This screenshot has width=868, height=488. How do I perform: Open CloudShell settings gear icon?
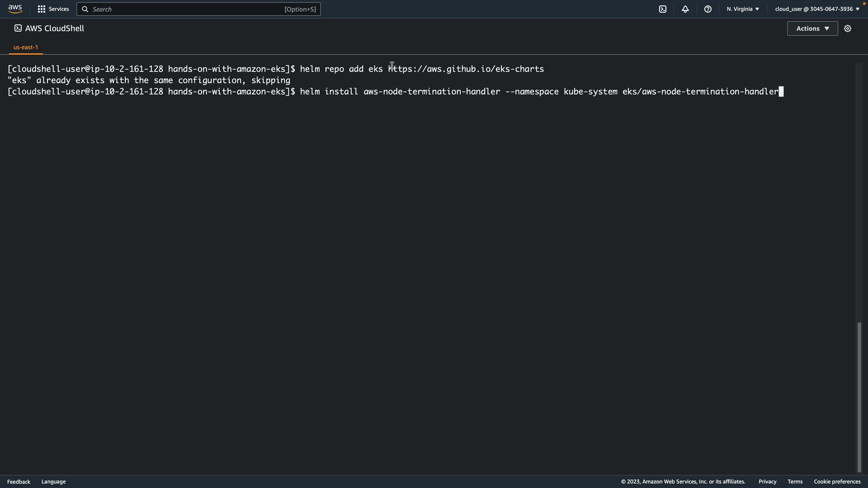[848, 28]
